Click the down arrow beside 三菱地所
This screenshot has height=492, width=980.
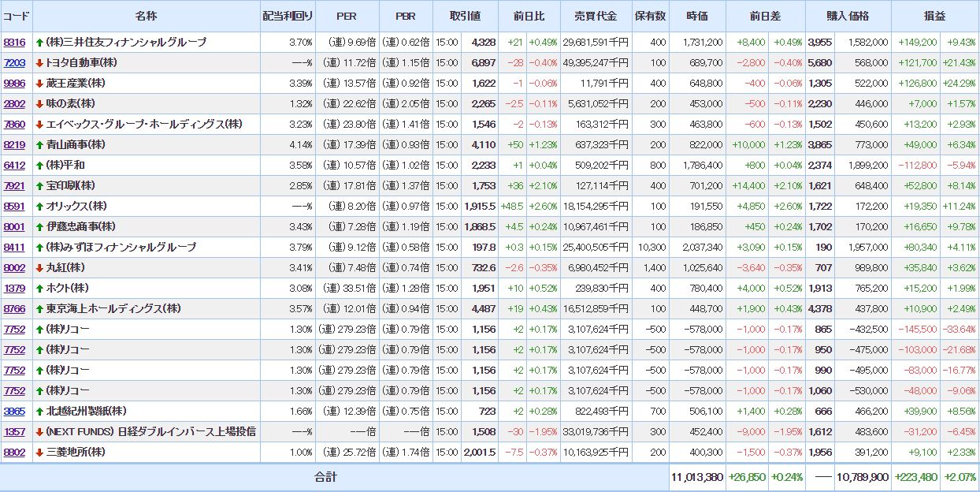click(39, 452)
